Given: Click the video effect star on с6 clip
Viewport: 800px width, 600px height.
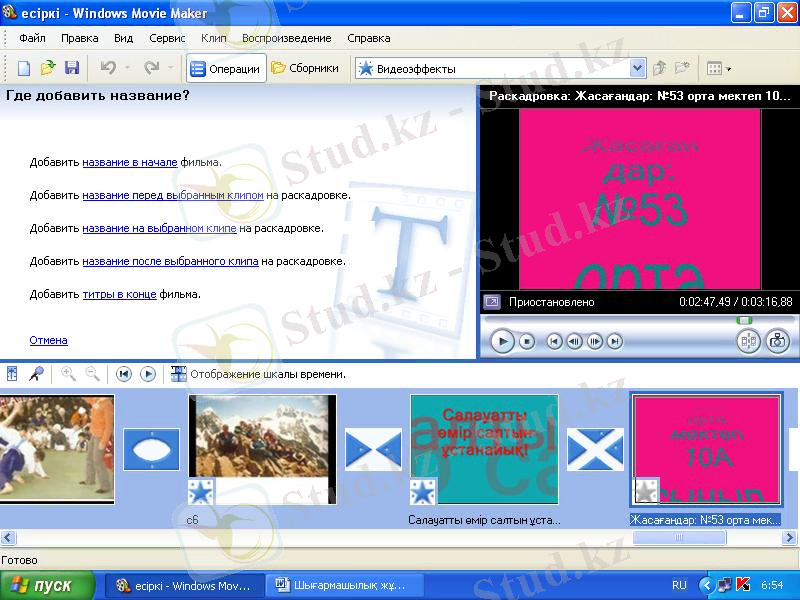Looking at the screenshot, I should [200, 491].
